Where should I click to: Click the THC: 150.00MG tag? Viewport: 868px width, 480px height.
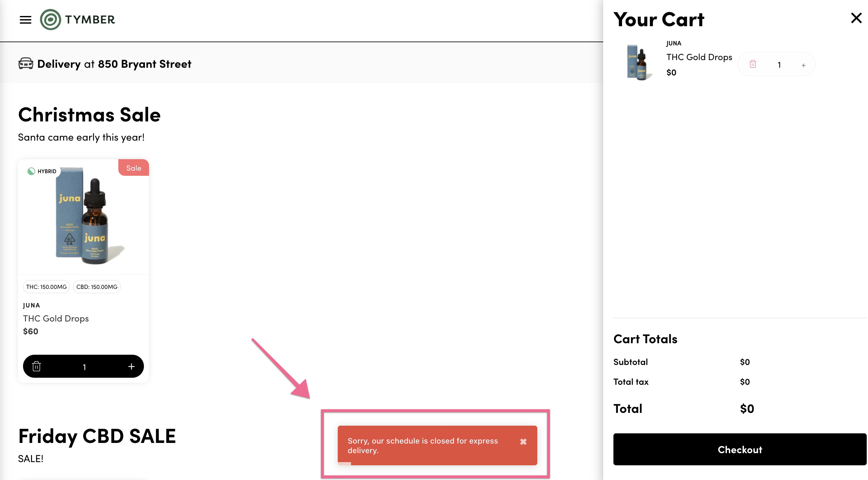(46, 287)
